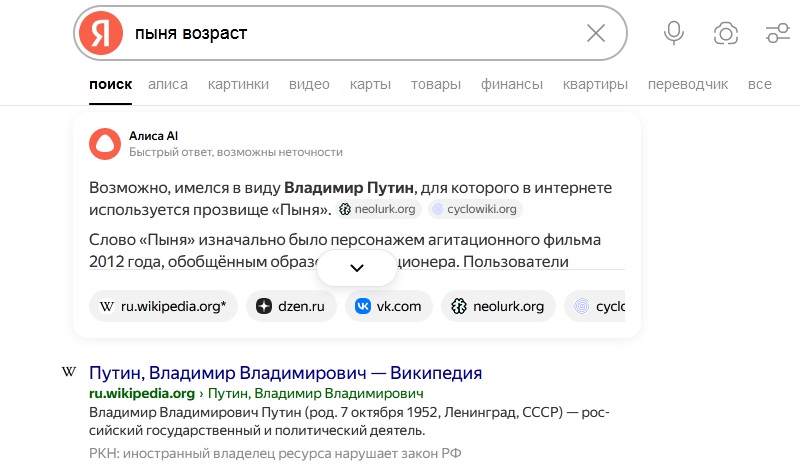The width and height of the screenshot is (800, 470).
Task: Open search settings sliders icon
Action: pyautogui.click(x=778, y=34)
